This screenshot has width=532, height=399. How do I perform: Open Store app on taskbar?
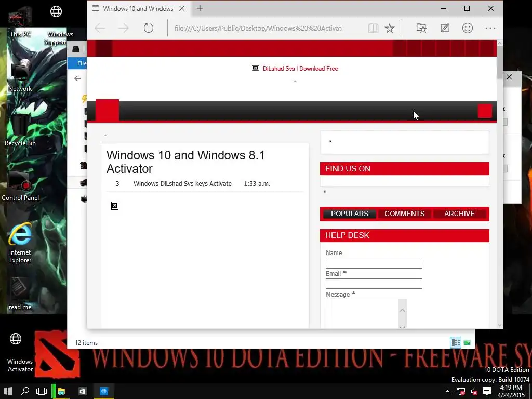click(x=83, y=391)
